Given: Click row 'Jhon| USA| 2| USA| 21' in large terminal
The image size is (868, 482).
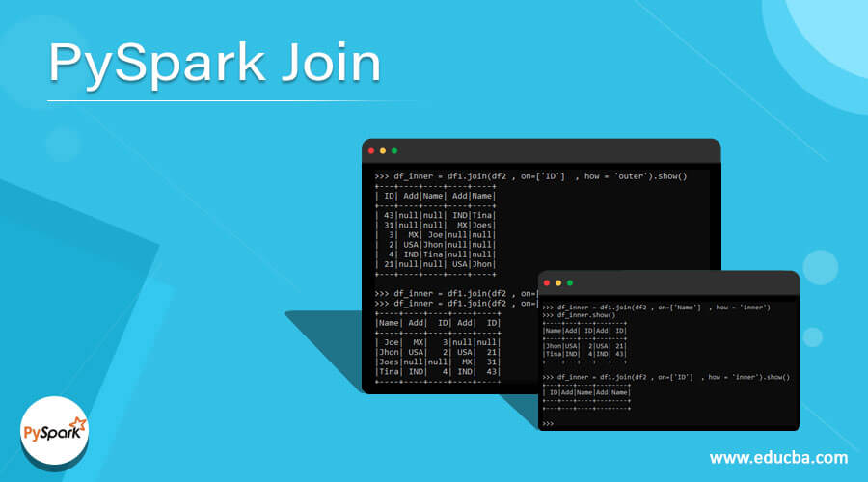Looking at the screenshot, I should tap(438, 353).
